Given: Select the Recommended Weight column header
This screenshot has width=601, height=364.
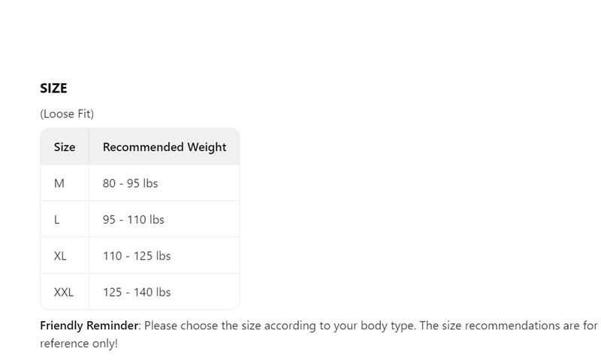Looking at the screenshot, I should point(165,147).
